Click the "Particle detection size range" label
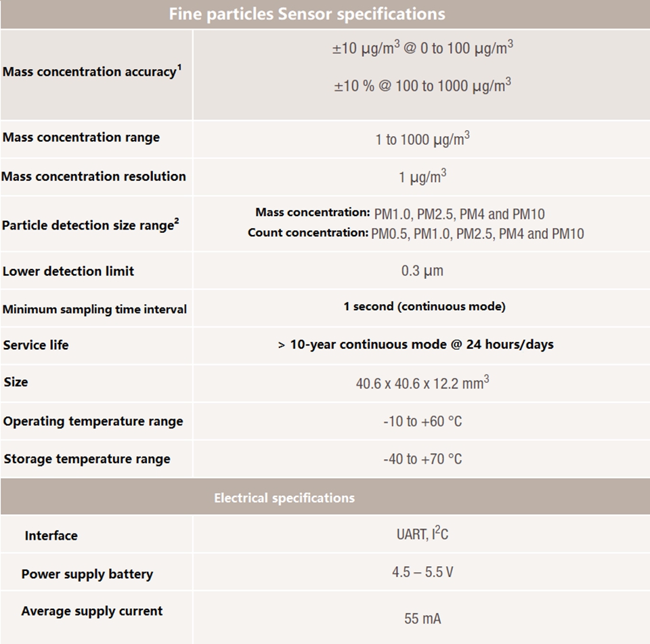650x644 pixels. pyautogui.click(x=91, y=225)
